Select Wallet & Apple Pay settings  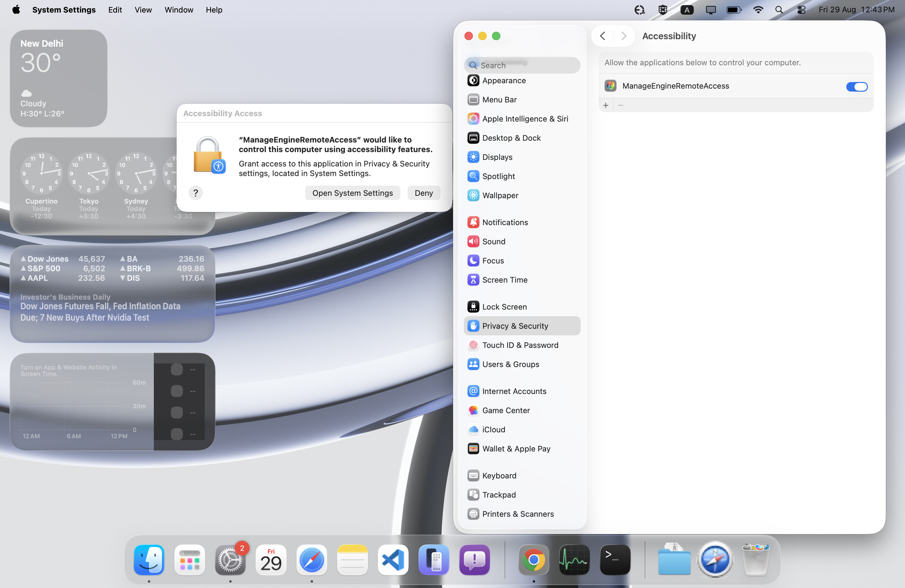pyautogui.click(x=516, y=448)
